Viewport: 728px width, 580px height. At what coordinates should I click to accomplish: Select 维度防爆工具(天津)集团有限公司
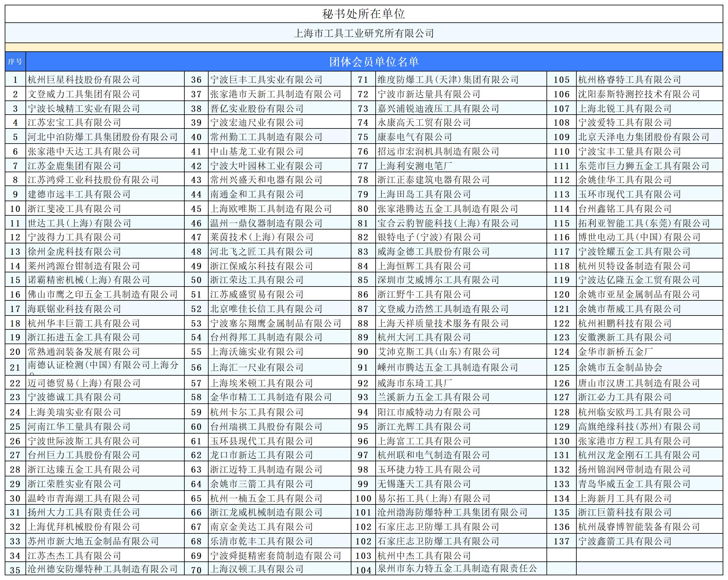tap(448, 80)
